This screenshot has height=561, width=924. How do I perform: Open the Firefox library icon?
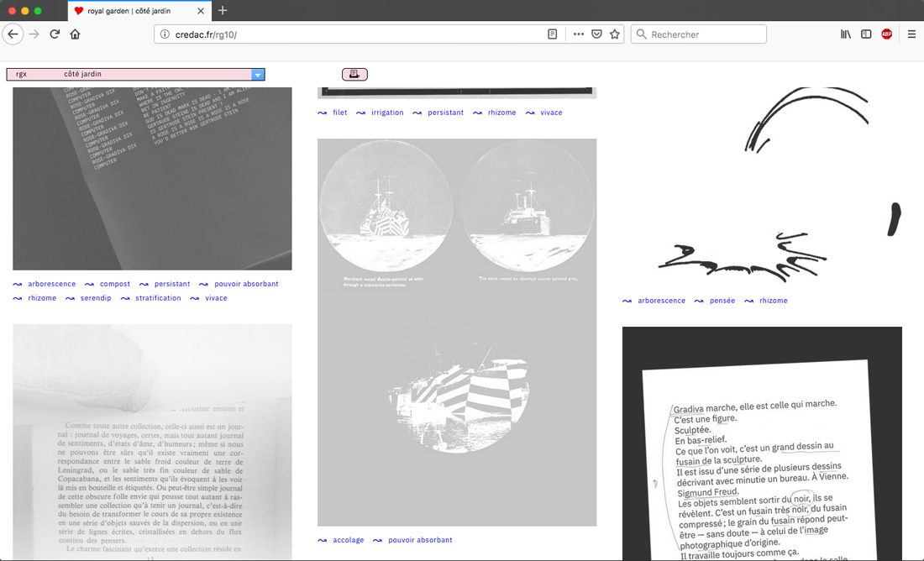pyautogui.click(x=846, y=34)
